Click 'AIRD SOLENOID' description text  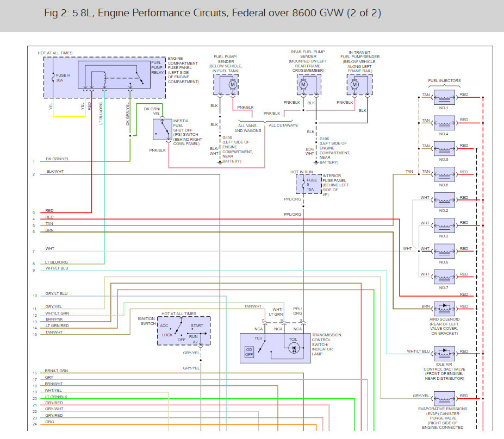pos(444,327)
